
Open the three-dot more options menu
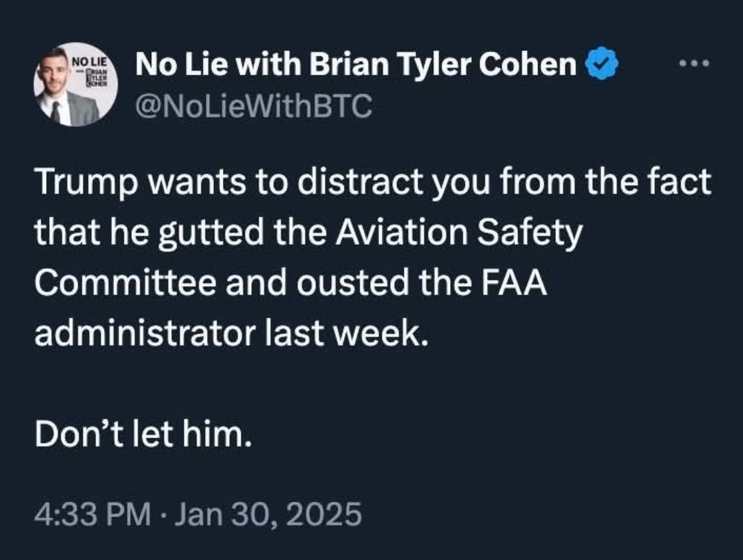(695, 65)
